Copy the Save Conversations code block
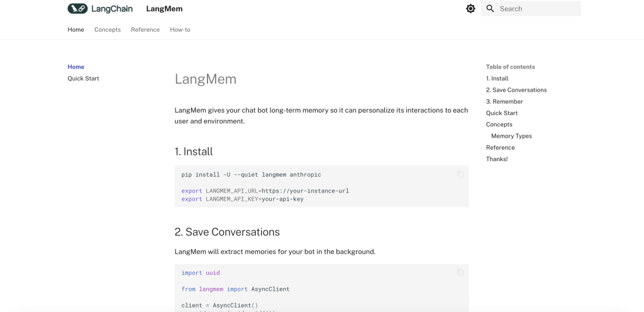 pos(460,272)
